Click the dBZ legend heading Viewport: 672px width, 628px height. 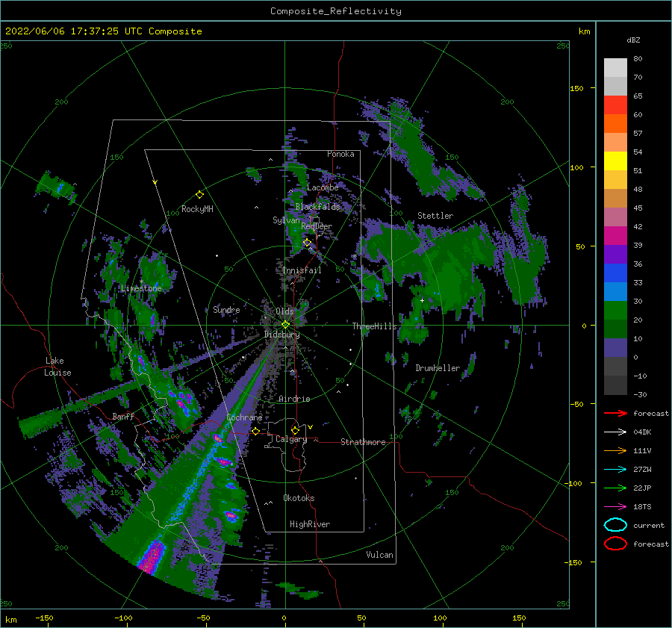tap(633, 40)
